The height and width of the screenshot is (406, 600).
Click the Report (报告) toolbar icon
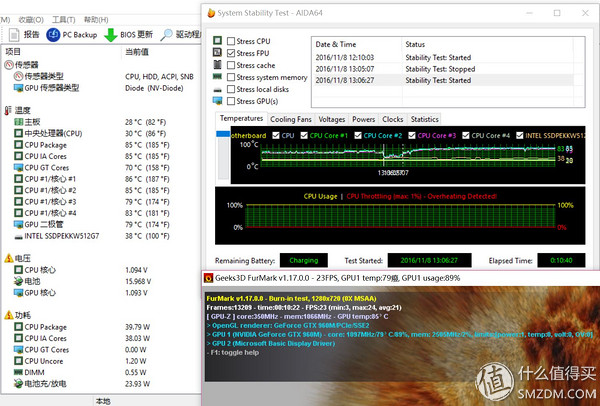[x=13, y=34]
